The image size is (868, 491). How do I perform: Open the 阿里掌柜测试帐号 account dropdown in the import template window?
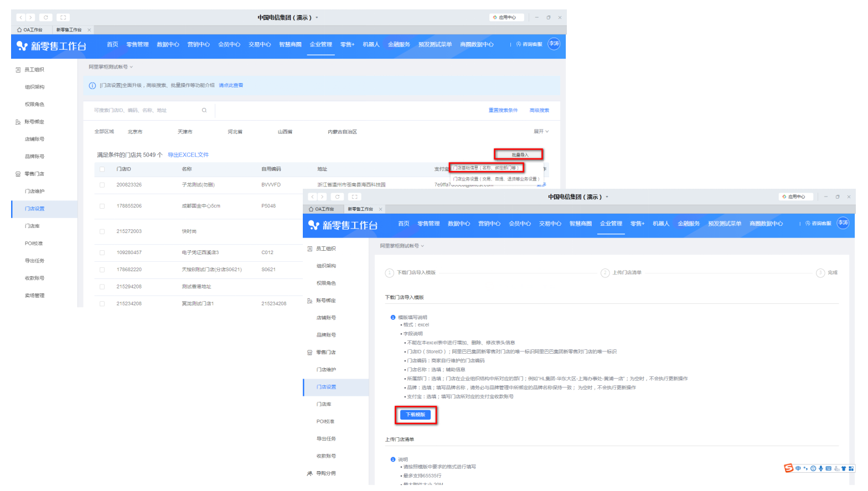pos(402,246)
